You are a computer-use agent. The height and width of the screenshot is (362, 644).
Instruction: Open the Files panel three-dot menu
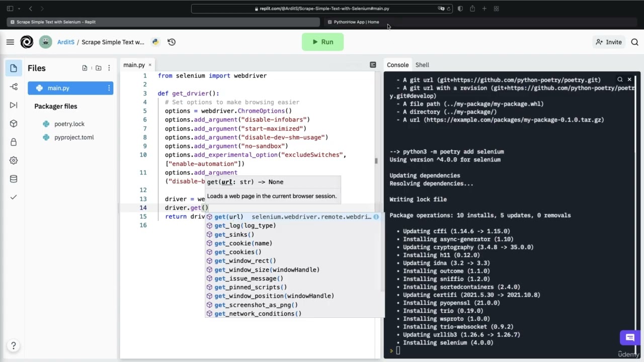click(x=109, y=68)
